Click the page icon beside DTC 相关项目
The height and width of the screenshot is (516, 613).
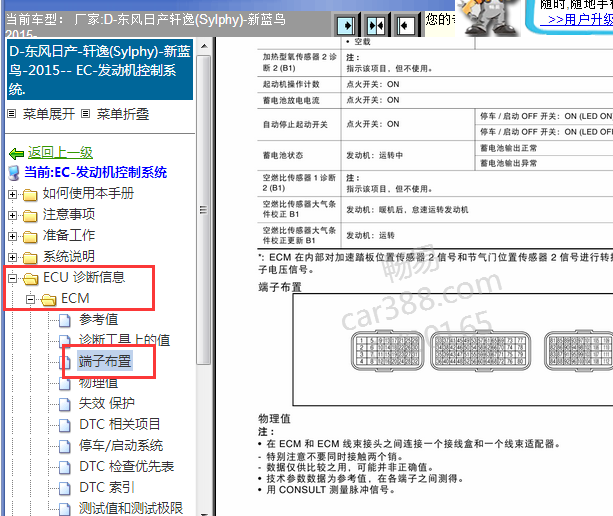point(65,425)
